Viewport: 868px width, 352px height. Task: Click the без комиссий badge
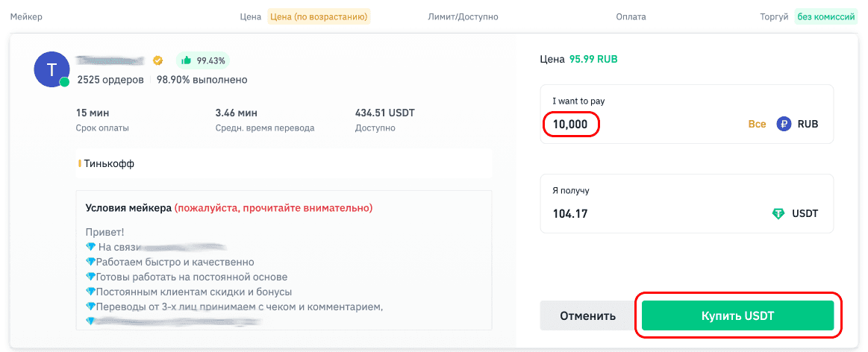pyautogui.click(x=826, y=16)
